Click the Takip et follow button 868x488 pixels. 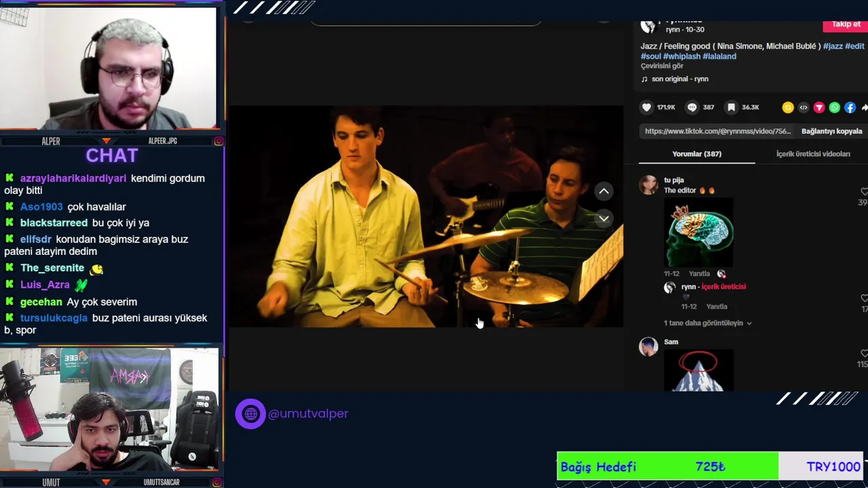[x=846, y=24]
